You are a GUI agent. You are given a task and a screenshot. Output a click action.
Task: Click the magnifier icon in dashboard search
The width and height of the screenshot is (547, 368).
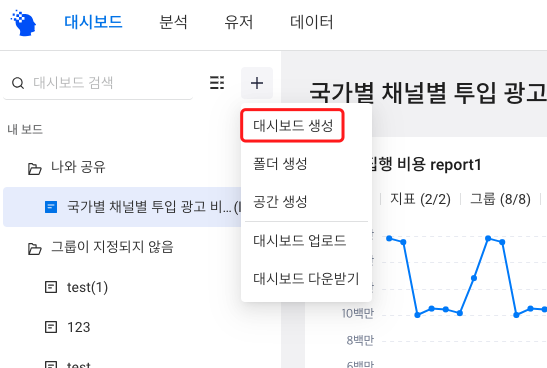click(x=18, y=83)
